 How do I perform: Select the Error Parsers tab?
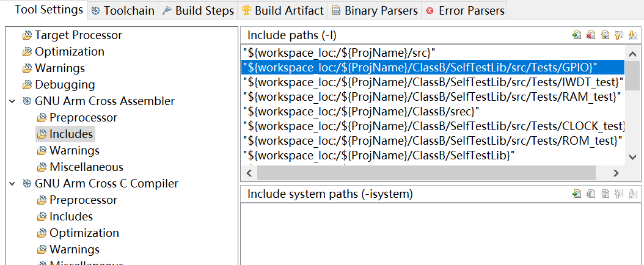tap(465, 10)
